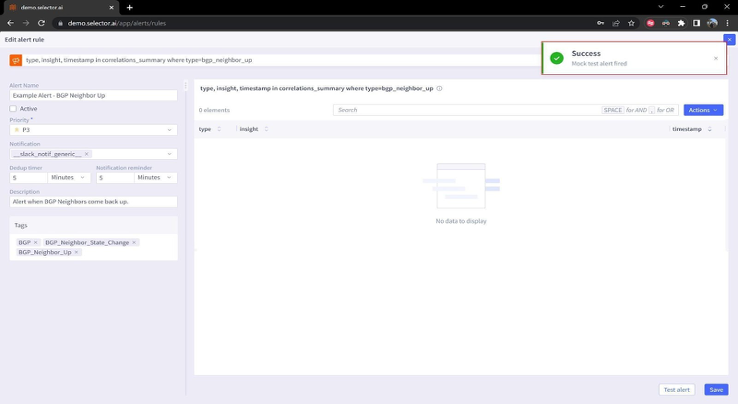Remove the __slack_notif_generic__ notification chip
Viewport: 738px width, 404px height.
(x=87, y=154)
